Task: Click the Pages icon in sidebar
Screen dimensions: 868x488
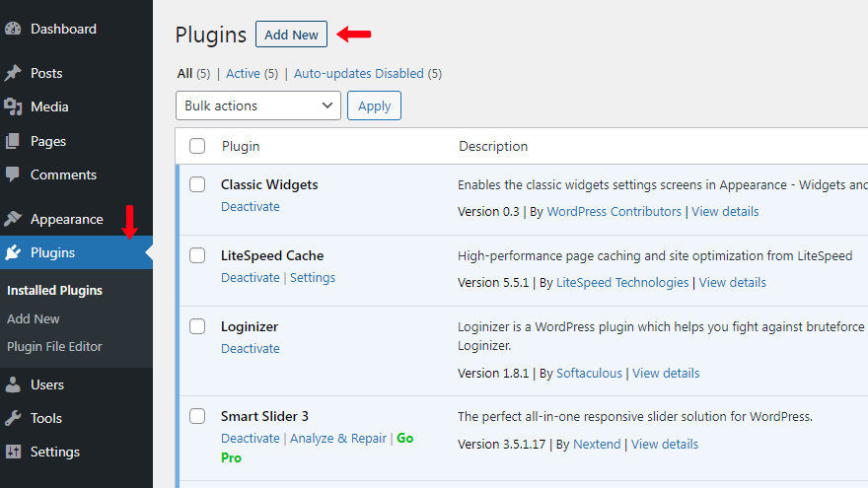Action: click(13, 142)
